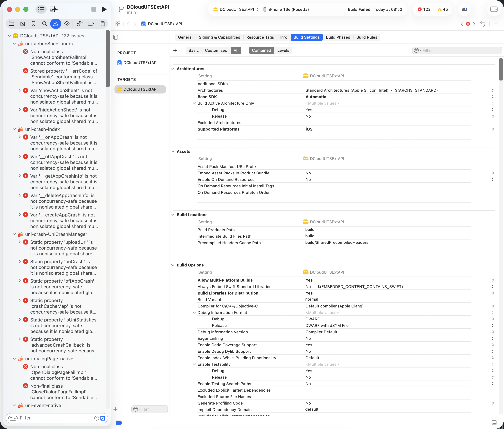Select the DCloudUTSExtAPI target
The image size is (504, 429).
140,89
